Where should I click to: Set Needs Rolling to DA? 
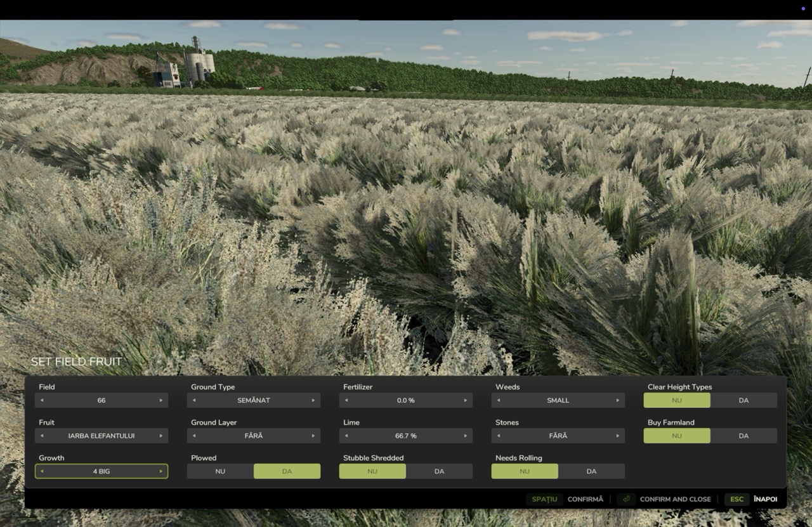(x=591, y=471)
